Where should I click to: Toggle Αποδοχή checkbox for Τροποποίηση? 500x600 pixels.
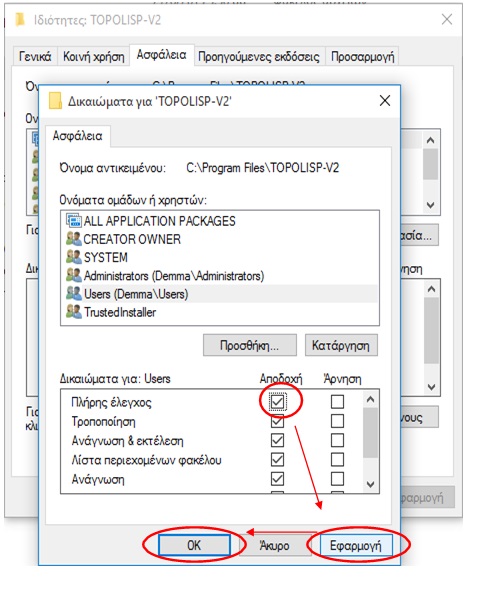(277, 421)
